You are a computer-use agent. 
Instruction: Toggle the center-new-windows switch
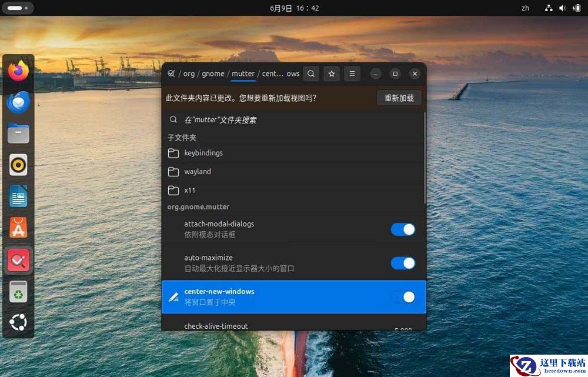[x=403, y=297]
